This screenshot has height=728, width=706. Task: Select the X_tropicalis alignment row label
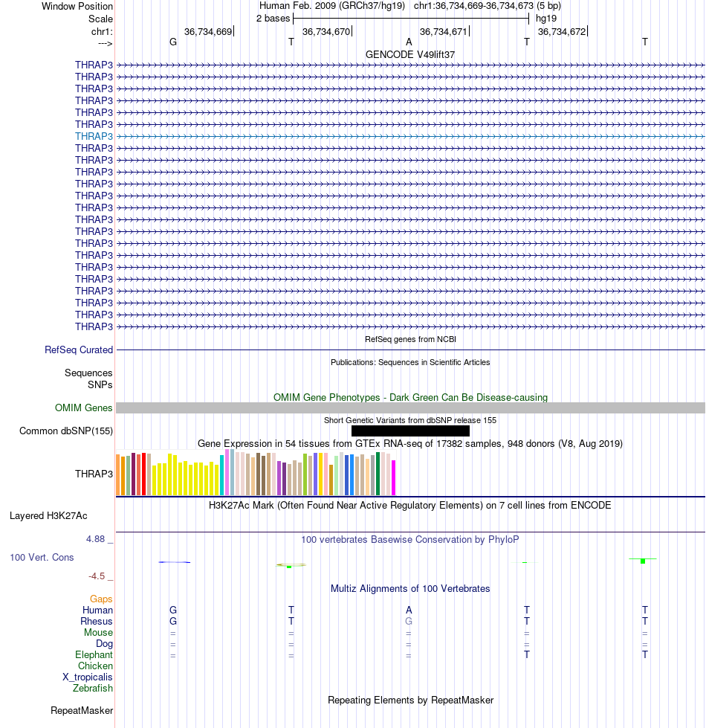point(88,677)
